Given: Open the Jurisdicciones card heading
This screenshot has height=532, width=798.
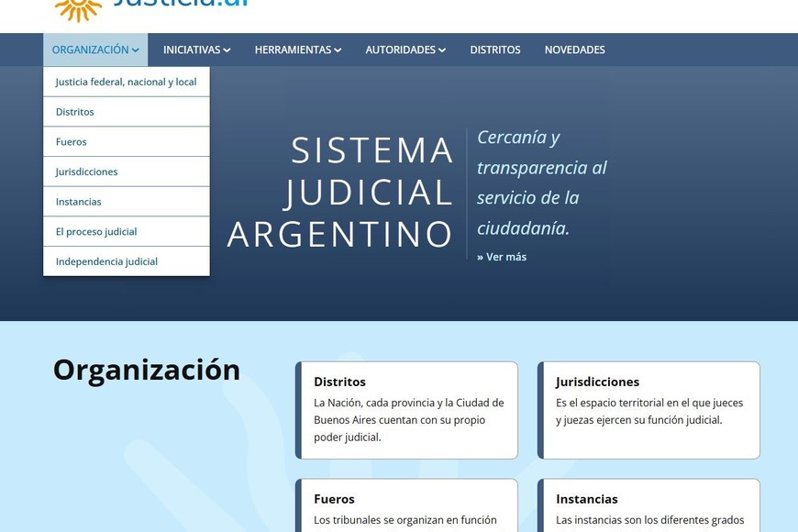Looking at the screenshot, I should (x=597, y=382).
